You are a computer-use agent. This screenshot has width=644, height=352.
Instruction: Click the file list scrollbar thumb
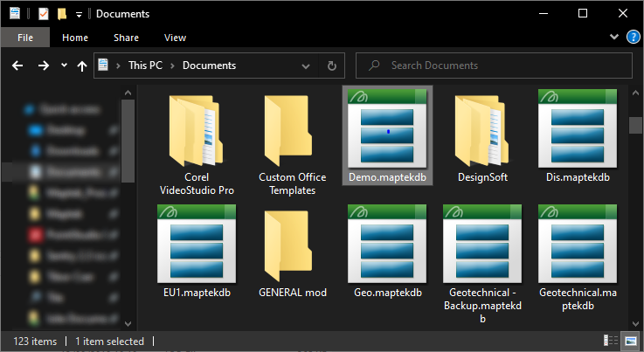(635, 125)
